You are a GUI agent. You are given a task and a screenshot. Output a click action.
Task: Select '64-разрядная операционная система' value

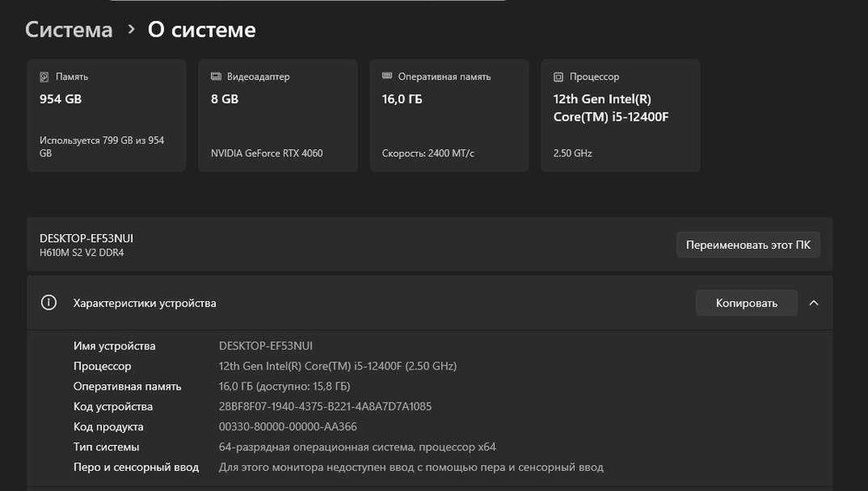[357, 447]
